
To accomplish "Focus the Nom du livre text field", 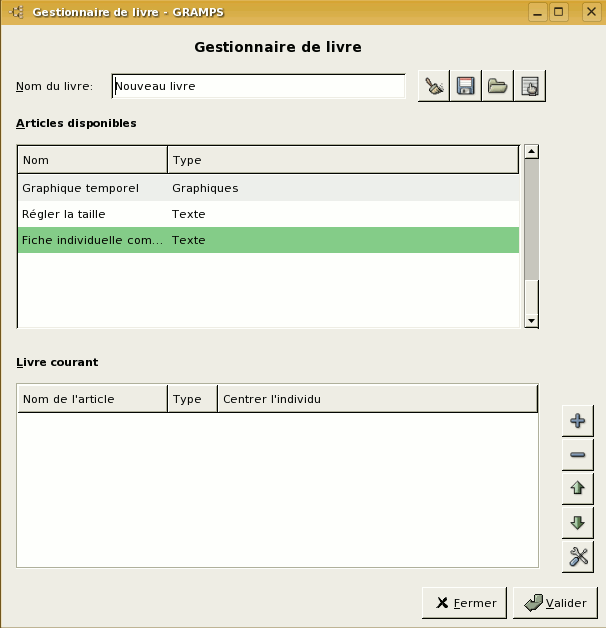I will [x=258, y=87].
